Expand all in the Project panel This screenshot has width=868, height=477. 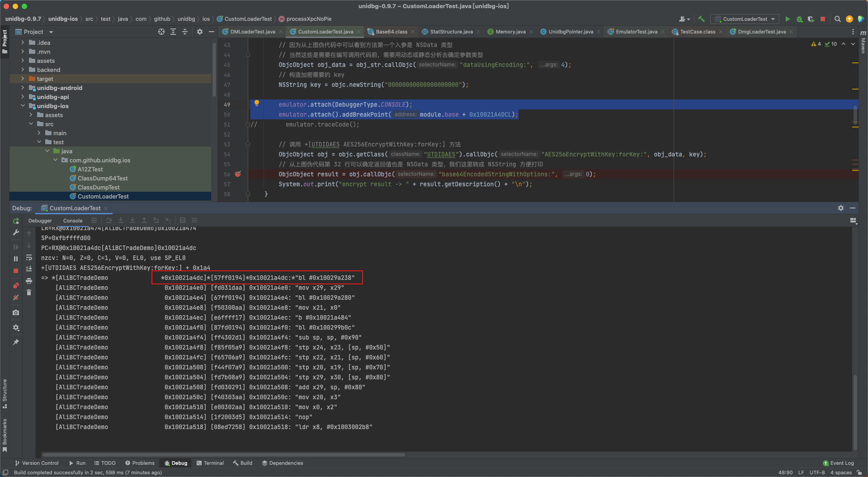coord(173,32)
